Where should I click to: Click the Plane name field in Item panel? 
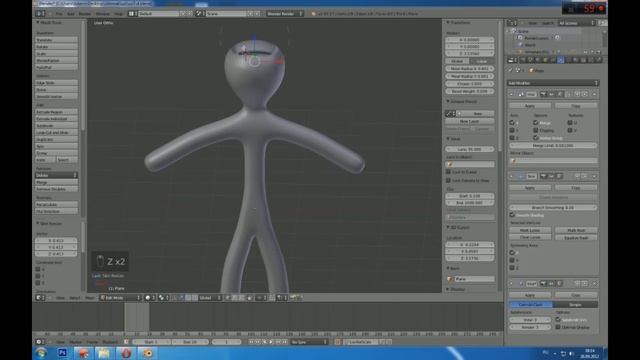(473, 279)
